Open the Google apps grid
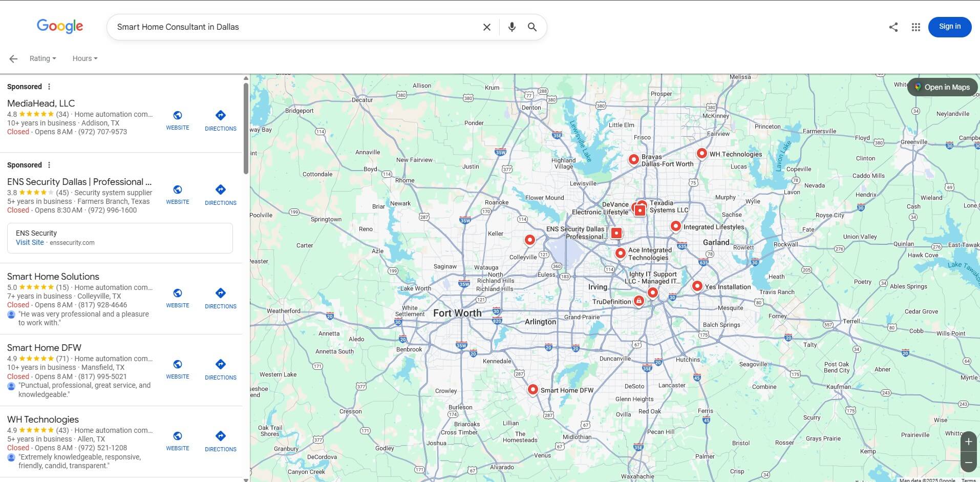The width and height of the screenshot is (980, 482). 915,27
